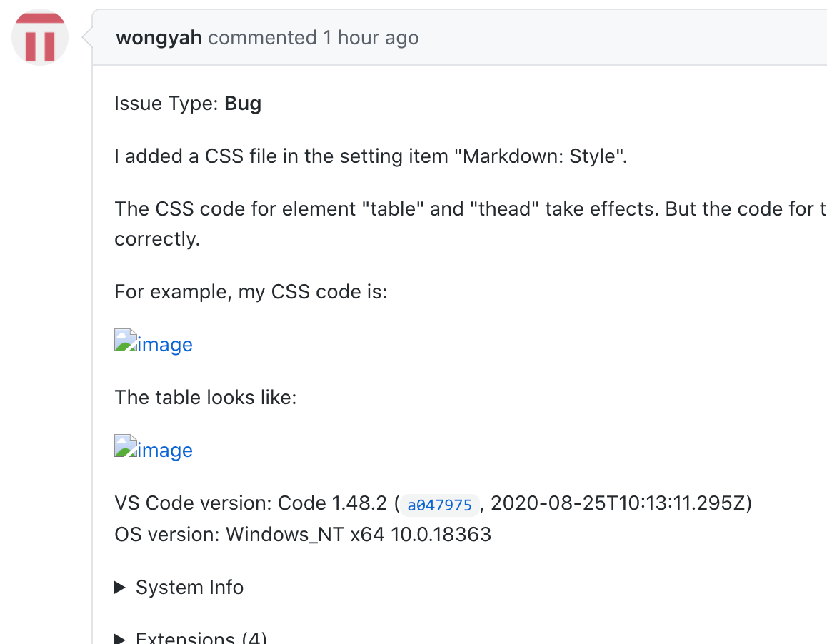Select the bold "Bug" issue type text
Viewport: 827px width, 644px height.
[244, 103]
